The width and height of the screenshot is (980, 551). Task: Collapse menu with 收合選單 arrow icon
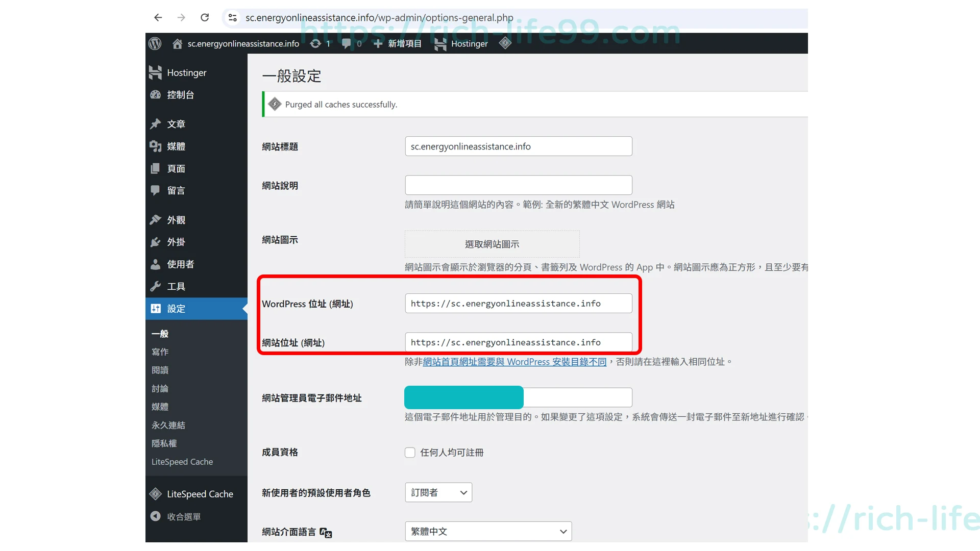(x=155, y=516)
